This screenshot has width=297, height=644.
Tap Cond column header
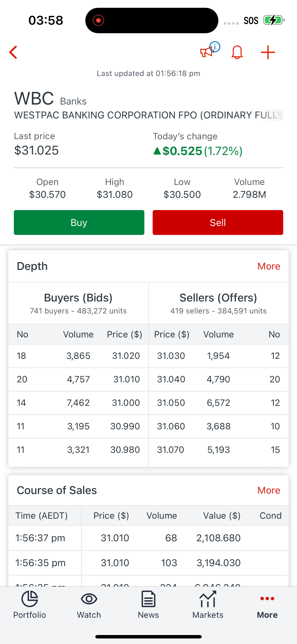pos(271,516)
